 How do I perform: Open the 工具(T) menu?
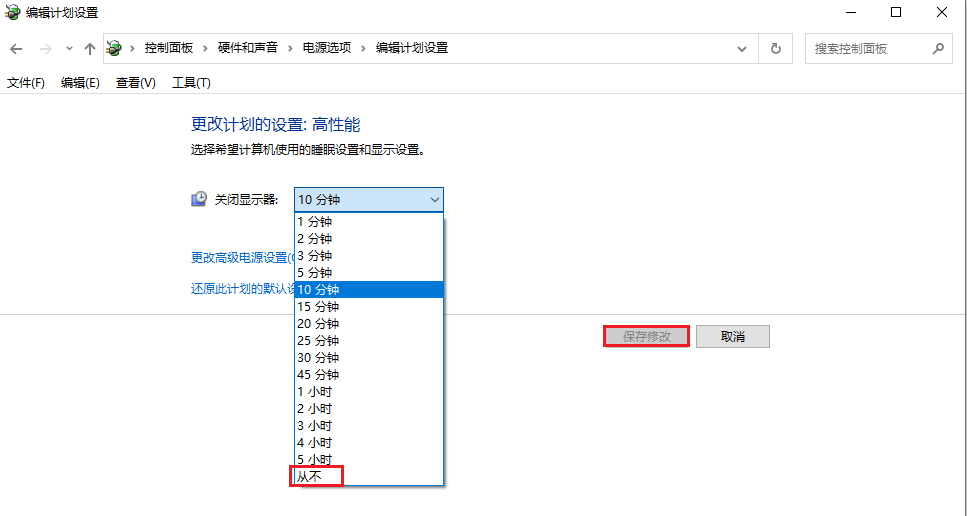click(191, 83)
